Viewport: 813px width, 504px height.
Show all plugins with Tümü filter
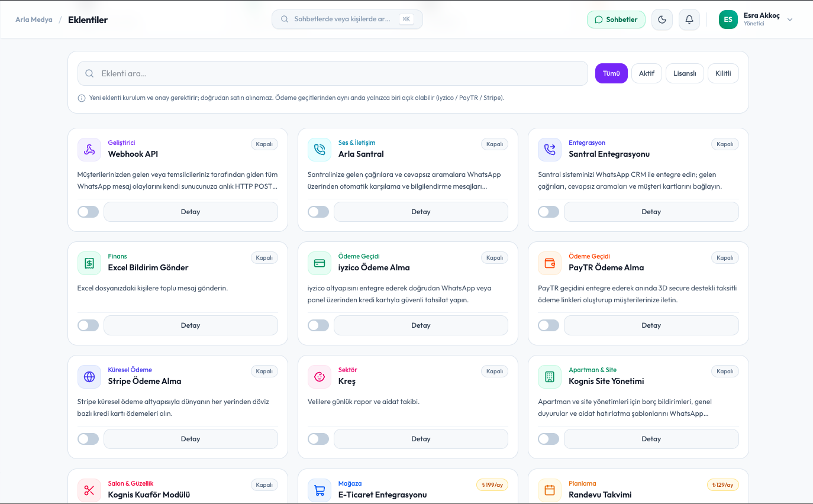(x=611, y=73)
